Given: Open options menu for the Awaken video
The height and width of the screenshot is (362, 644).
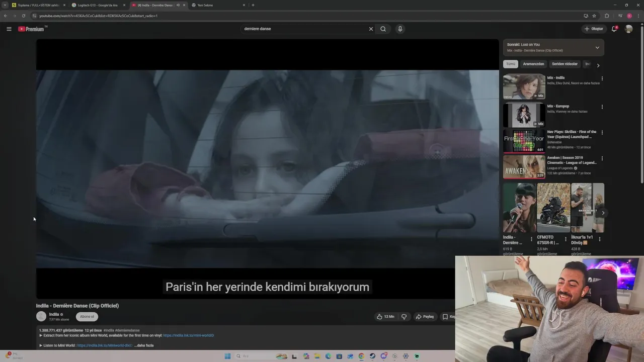Looking at the screenshot, I should pos(602,158).
